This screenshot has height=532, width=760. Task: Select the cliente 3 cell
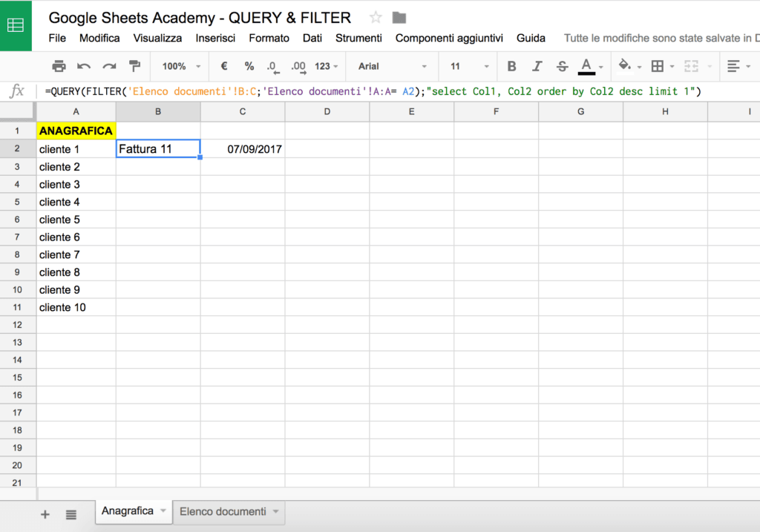pyautogui.click(x=76, y=184)
